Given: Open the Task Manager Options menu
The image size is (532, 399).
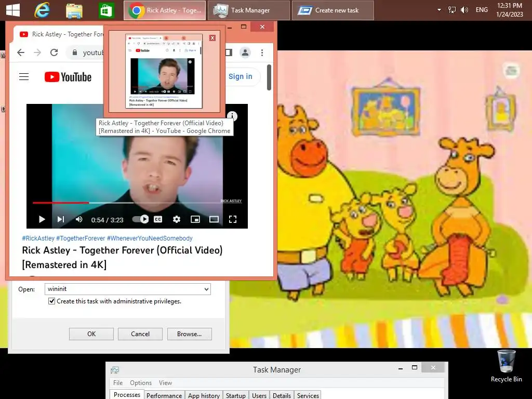Looking at the screenshot, I should pos(141,383).
